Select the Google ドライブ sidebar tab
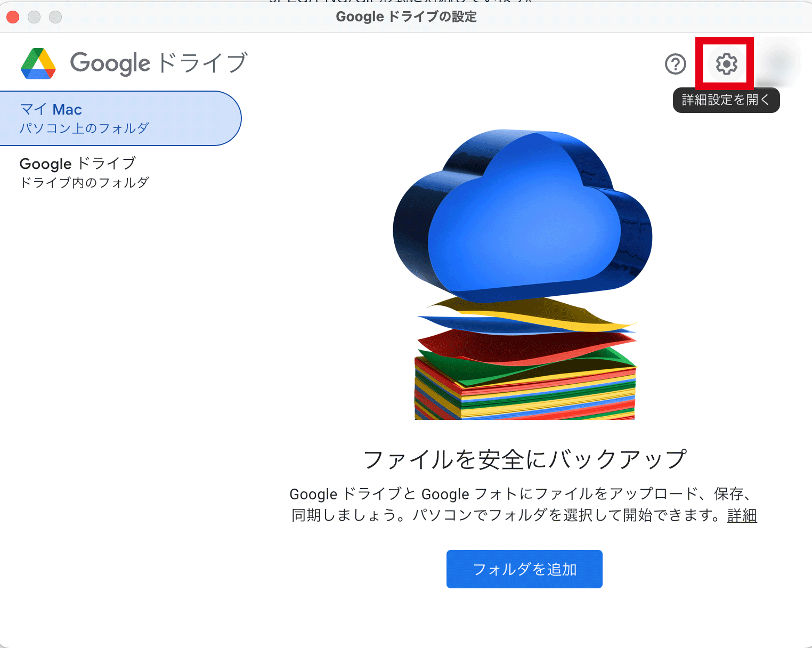This screenshot has height=648, width=812. coord(120,172)
